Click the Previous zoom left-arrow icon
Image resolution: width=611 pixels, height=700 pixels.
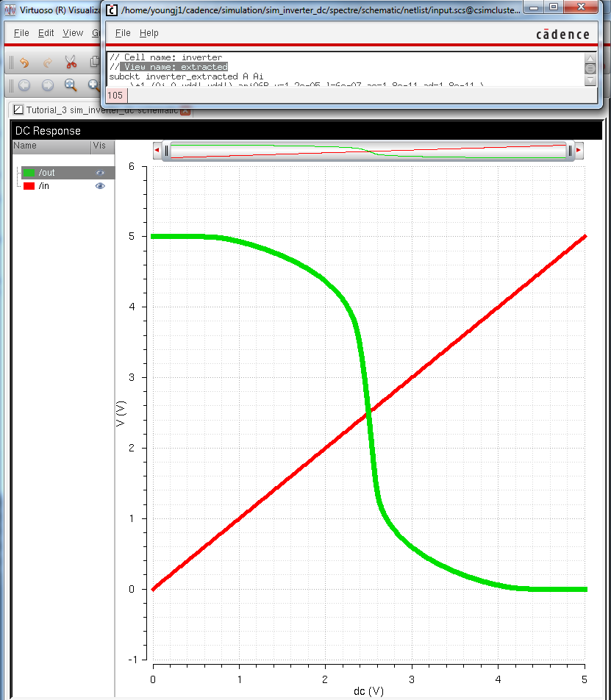click(x=24, y=85)
